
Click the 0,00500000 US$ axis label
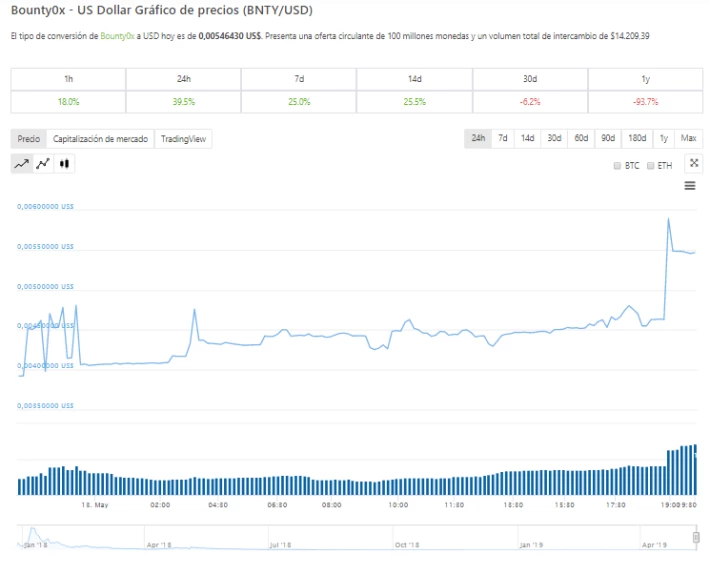45,287
